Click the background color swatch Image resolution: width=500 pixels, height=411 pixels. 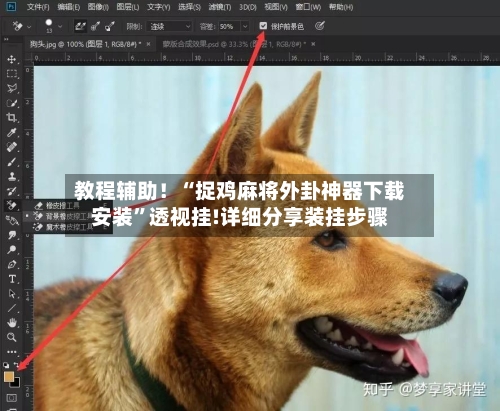[x=16, y=383]
